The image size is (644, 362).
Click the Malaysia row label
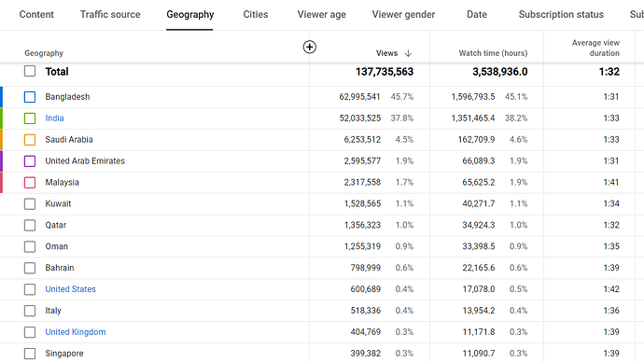click(x=62, y=182)
